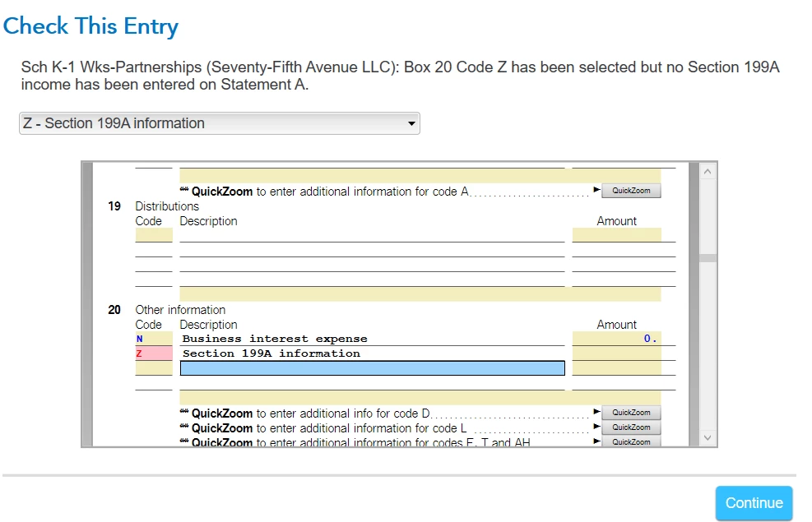812x522 pixels.
Task: Click the Section 199A information amount field
Action: (616, 353)
